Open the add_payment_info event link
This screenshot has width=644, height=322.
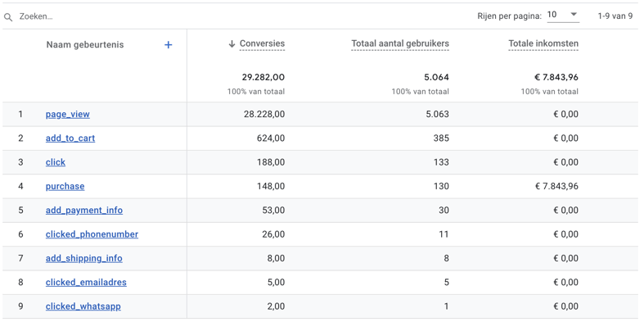point(83,210)
